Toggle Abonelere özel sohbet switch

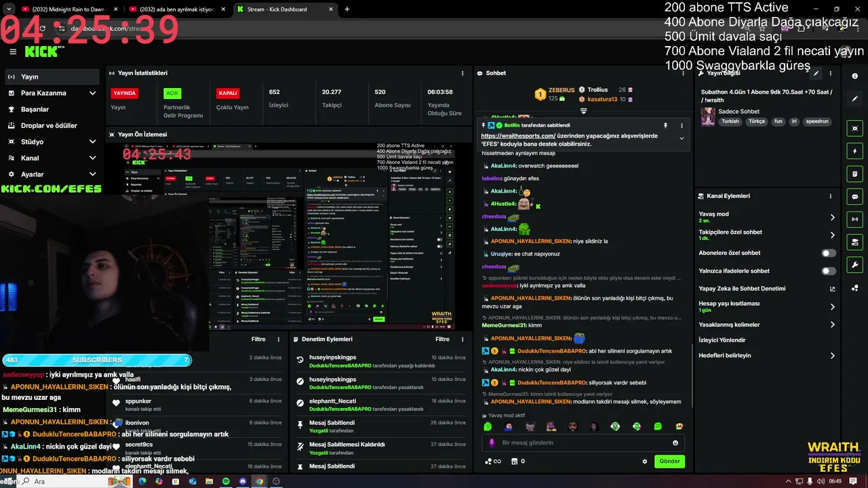(829, 253)
